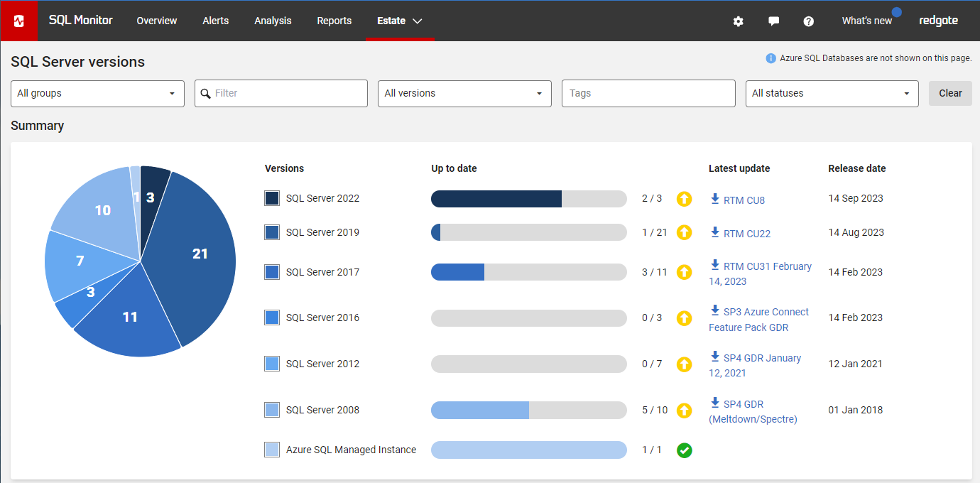
Task: Open the All groups dropdown
Action: click(97, 93)
